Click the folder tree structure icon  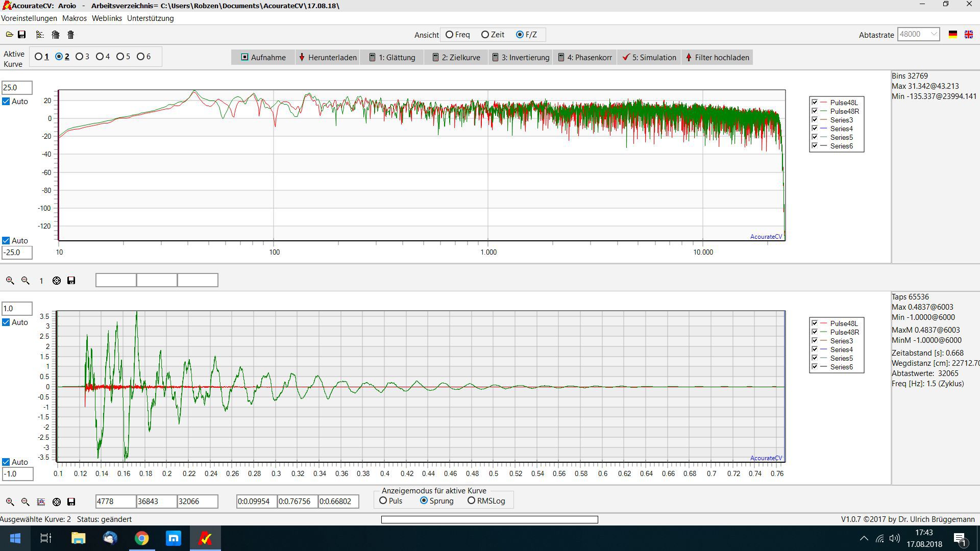(x=40, y=35)
